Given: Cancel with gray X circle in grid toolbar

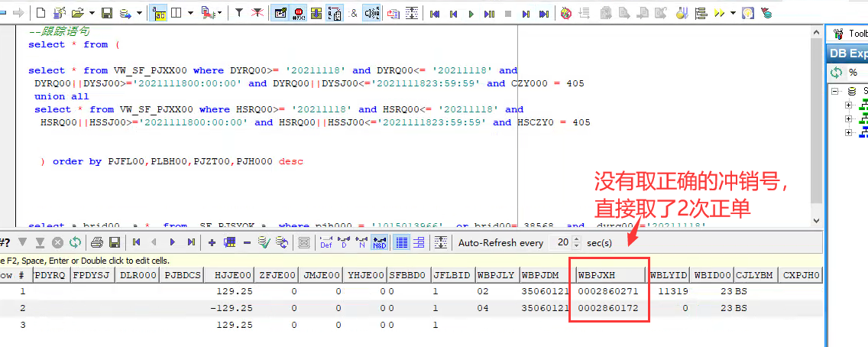Looking at the screenshot, I should (57, 242).
